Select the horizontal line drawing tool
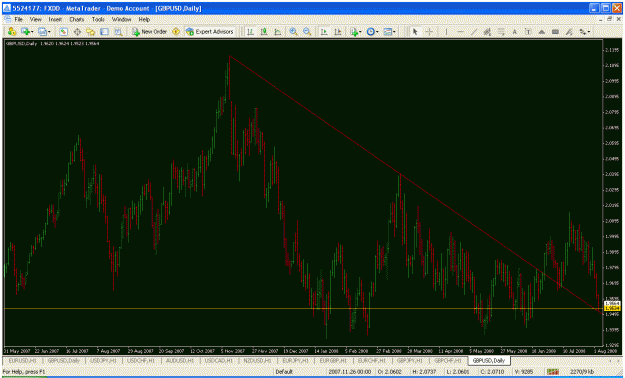 pos(460,32)
